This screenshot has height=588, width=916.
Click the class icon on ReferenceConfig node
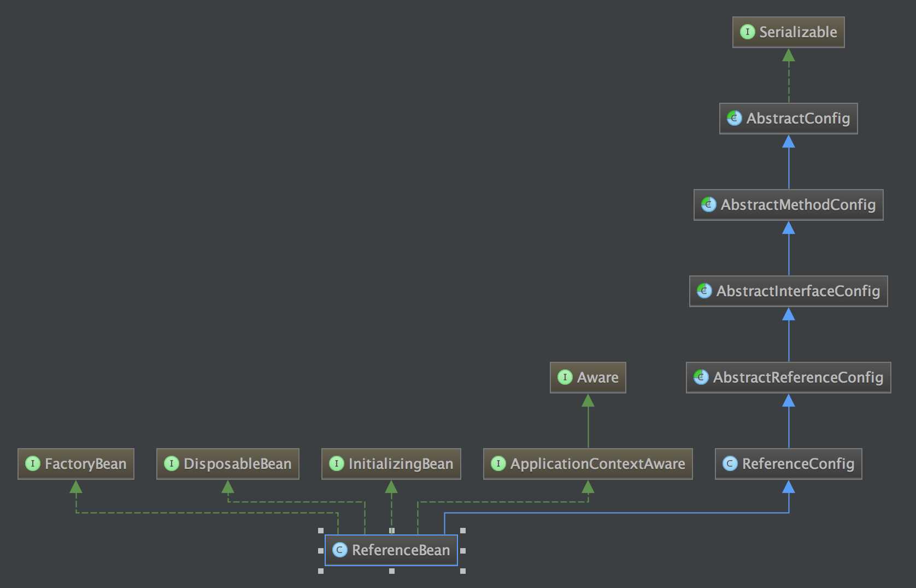(x=730, y=463)
